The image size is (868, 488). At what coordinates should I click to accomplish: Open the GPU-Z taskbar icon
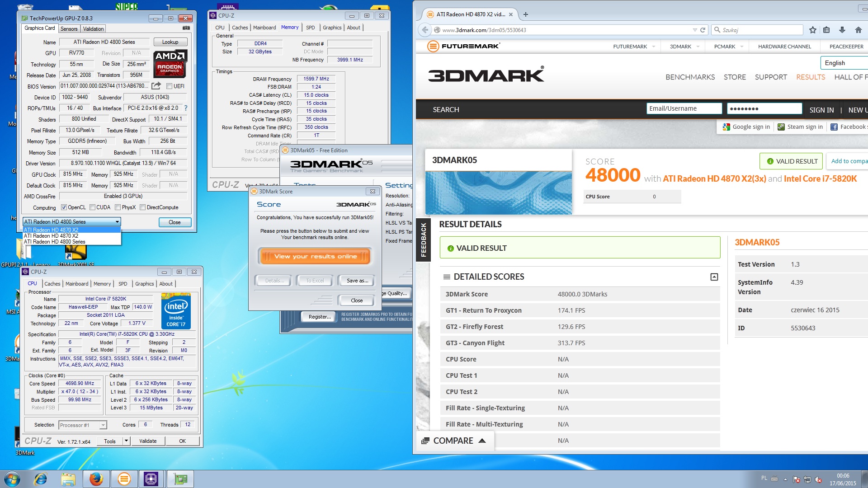click(x=180, y=479)
